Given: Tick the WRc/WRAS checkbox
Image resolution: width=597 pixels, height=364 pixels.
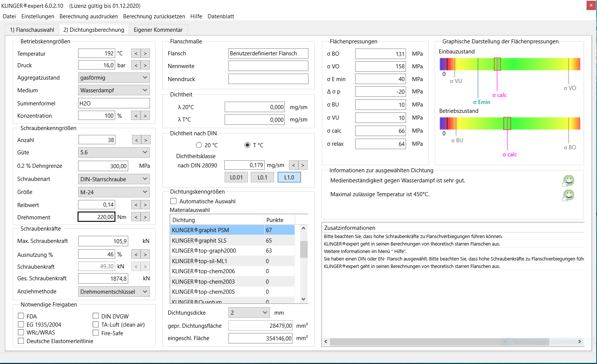Looking at the screenshot, I should (21, 332).
